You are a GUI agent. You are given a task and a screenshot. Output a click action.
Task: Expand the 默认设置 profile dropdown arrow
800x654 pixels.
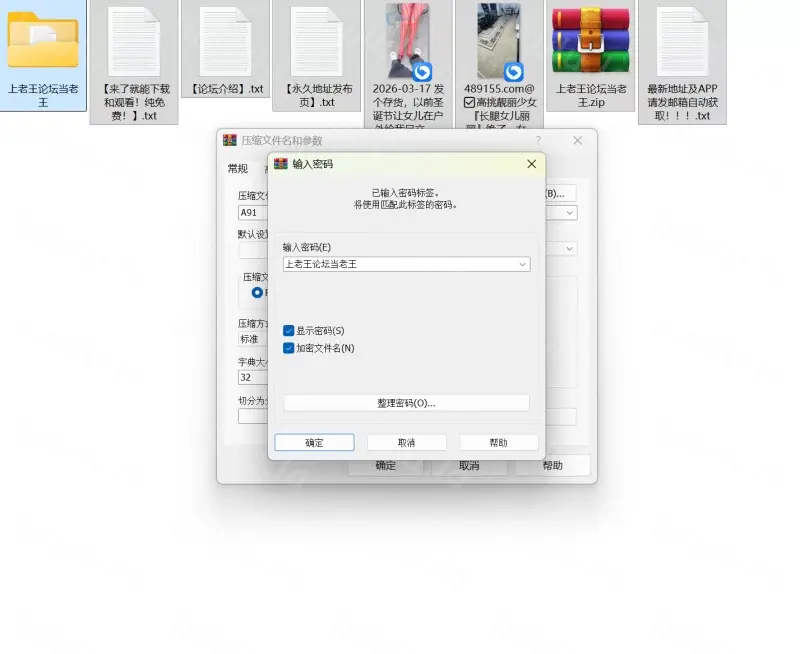(x=570, y=248)
